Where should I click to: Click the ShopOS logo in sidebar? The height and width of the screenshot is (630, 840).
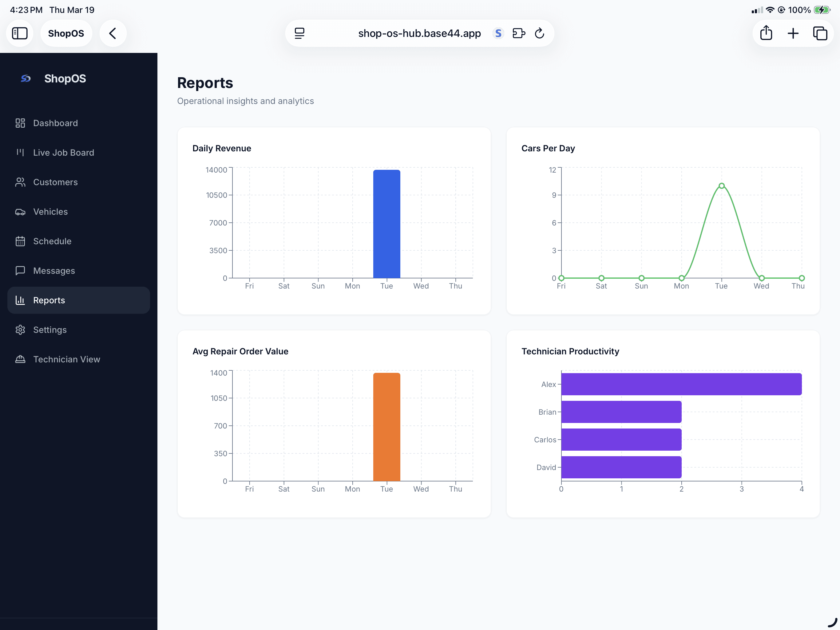click(x=26, y=79)
